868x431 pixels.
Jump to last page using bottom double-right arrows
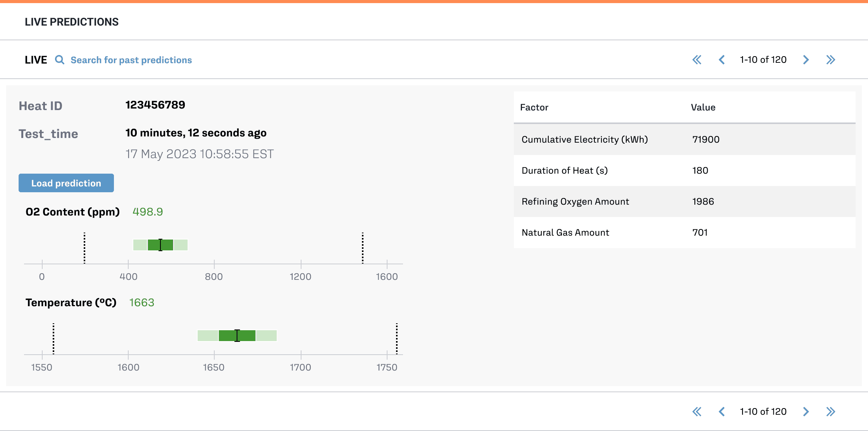(x=830, y=412)
